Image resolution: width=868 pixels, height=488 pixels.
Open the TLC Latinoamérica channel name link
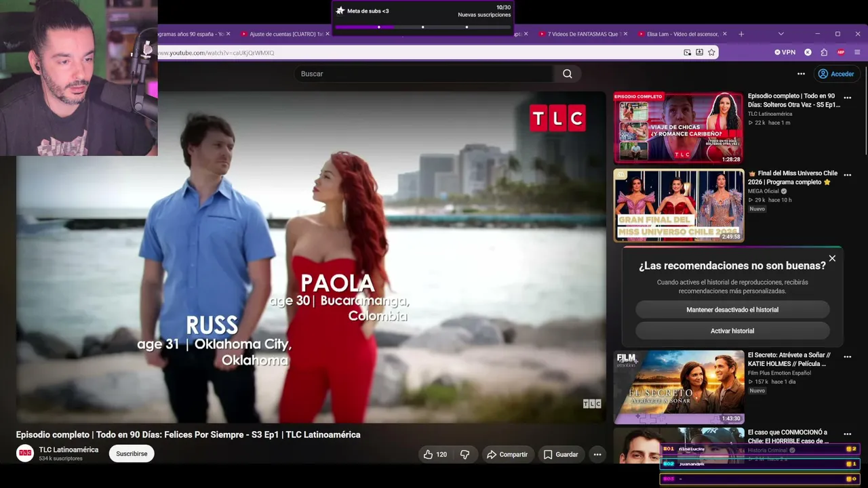pyautogui.click(x=68, y=449)
